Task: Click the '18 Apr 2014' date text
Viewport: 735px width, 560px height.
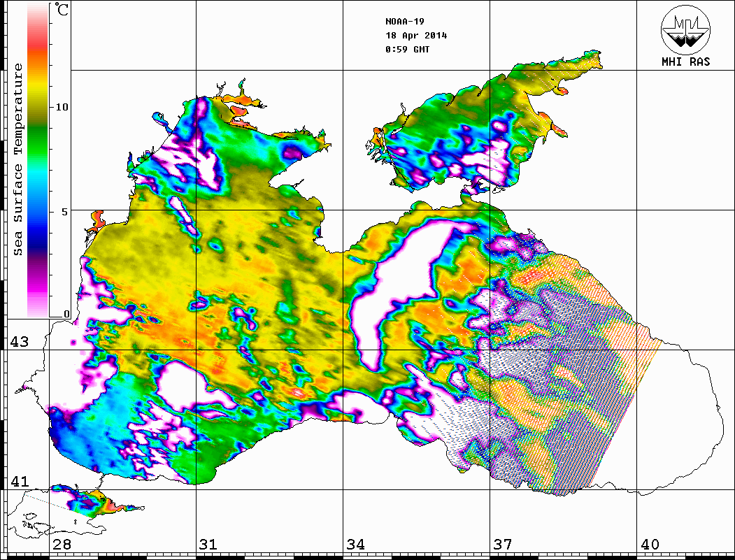Action: click(x=416, y=35)
